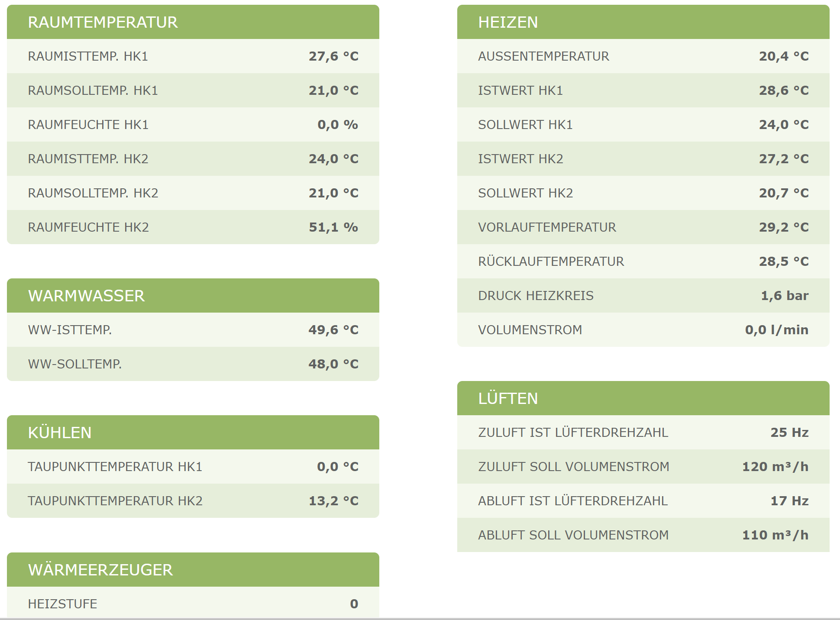Click the KÜHLEN section header
The height and width of the screenshot is (620, 840).
pos(193,433)
